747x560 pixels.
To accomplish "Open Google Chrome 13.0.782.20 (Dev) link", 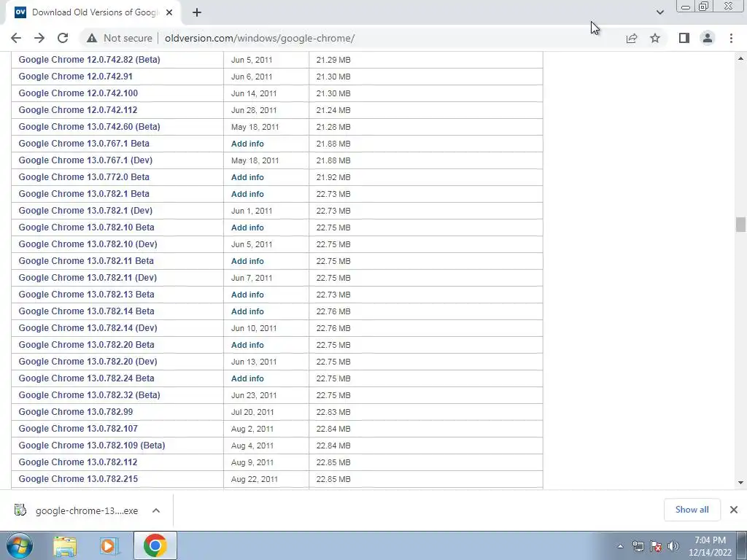I will click(88, 362).
